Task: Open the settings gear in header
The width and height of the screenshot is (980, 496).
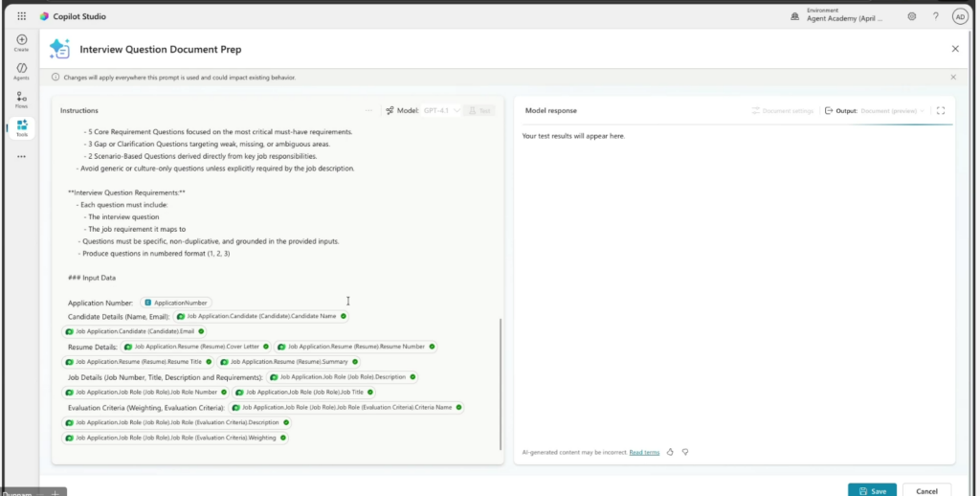Action: (x=912, y=16)
